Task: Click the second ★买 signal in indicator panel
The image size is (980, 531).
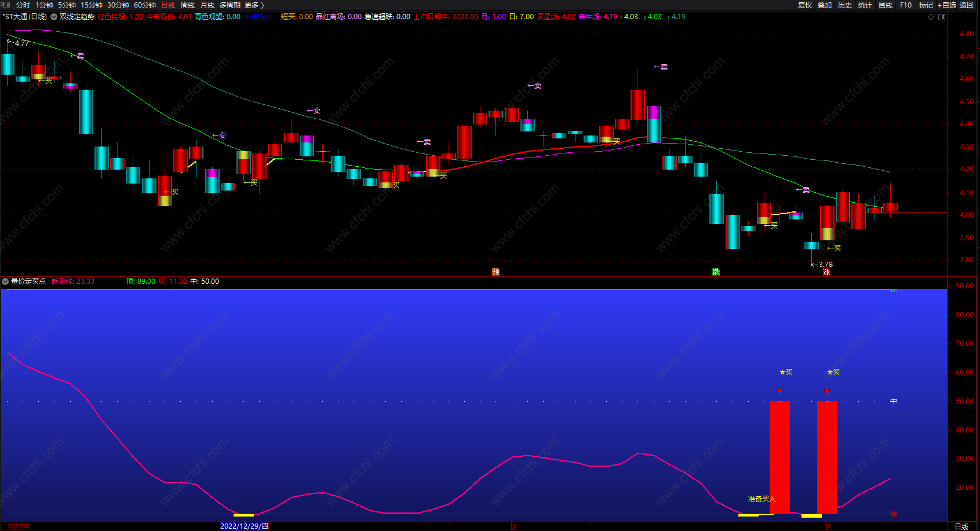Action: pyautogui.click(x=833, y=372)
